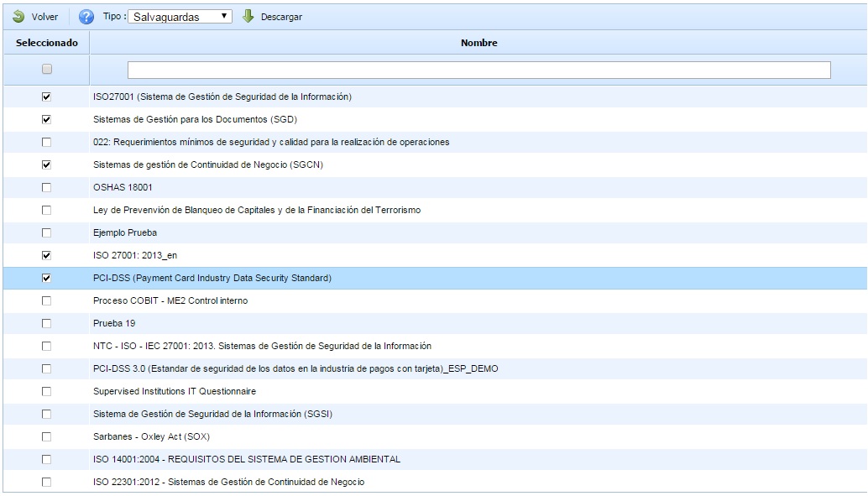Uncheck the ISO27001 Sistema de Gestión checkbox
Screen dimensions: 868x496
tap(46, 97)
